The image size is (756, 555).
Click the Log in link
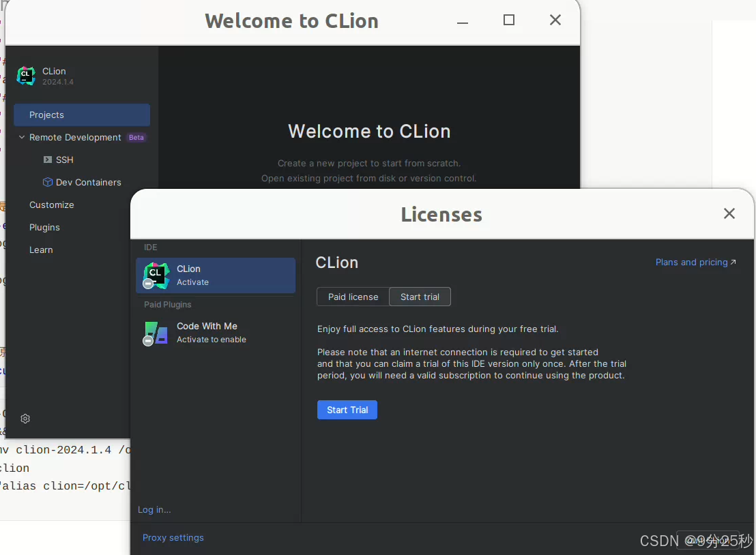(153, 509)
